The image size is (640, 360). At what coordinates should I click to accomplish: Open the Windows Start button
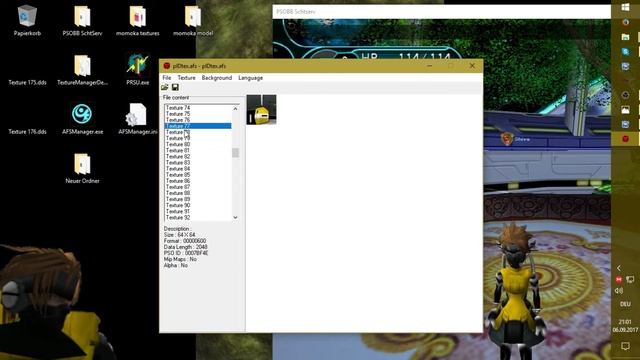625,7
